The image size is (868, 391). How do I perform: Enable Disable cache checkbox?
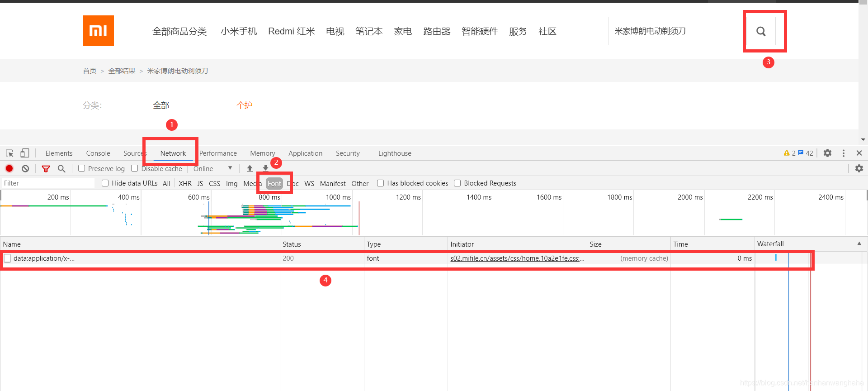(x=134, y=168)
